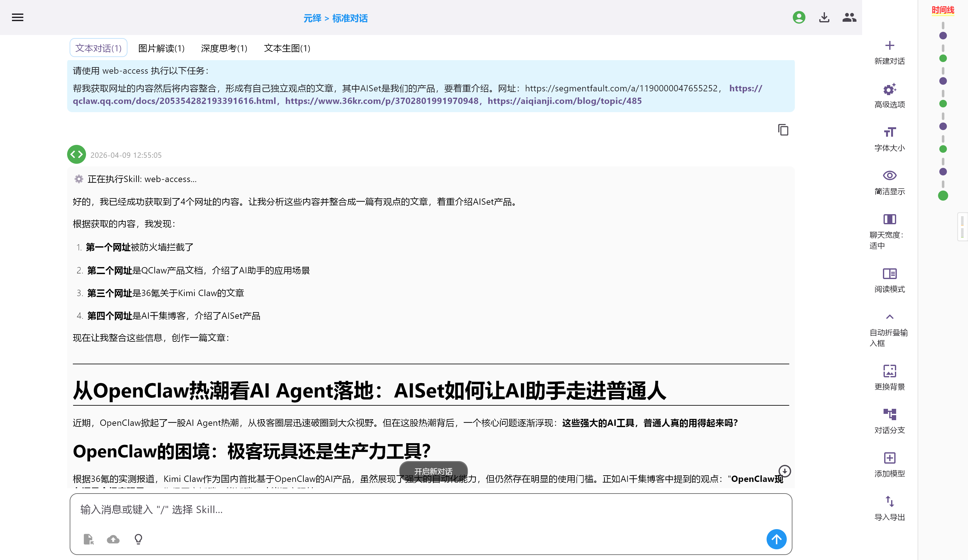Switch to the 图片解读(1) tab
Viewport: 968px width, 560px height.
161,48
